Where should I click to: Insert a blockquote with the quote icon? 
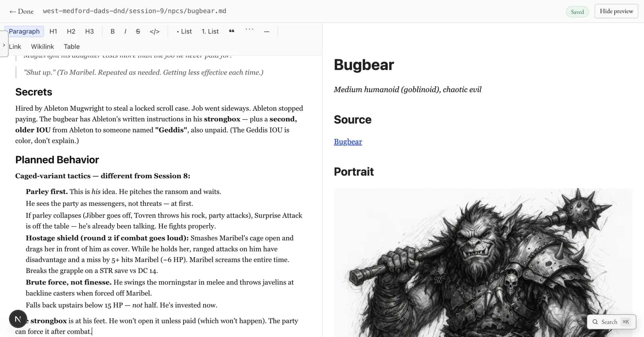tap(231, 31)
